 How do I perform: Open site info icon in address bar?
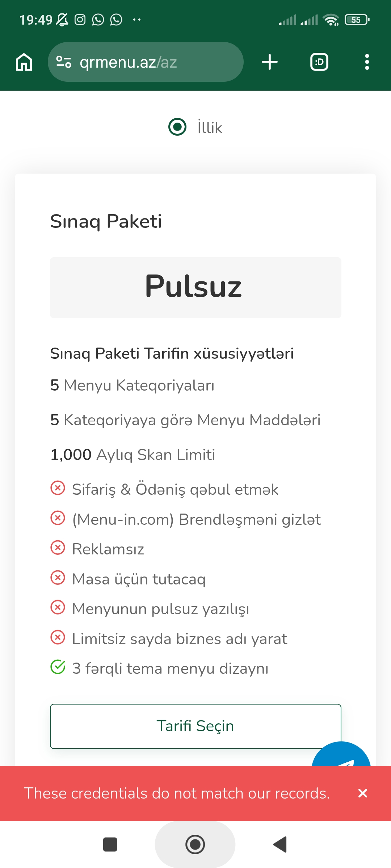[x=64, y=62]
